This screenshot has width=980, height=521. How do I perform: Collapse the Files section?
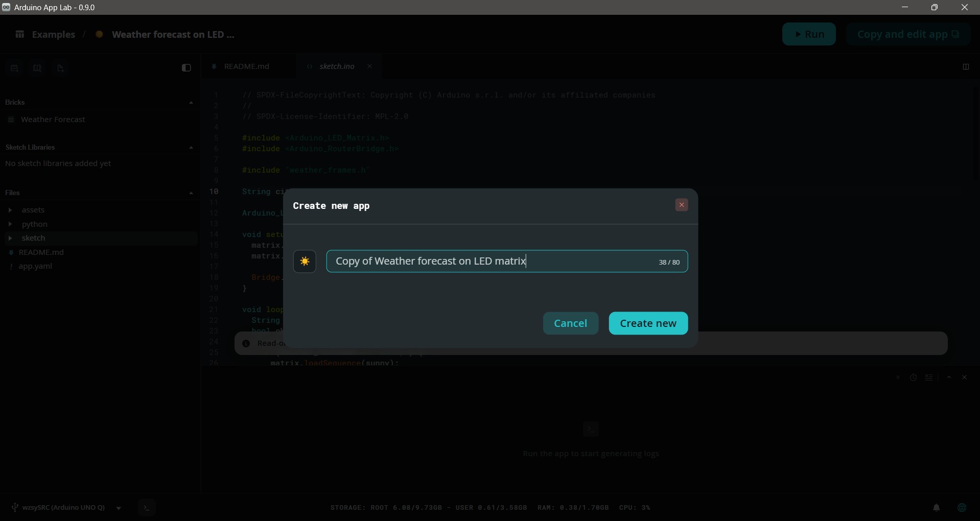point(191,193)
